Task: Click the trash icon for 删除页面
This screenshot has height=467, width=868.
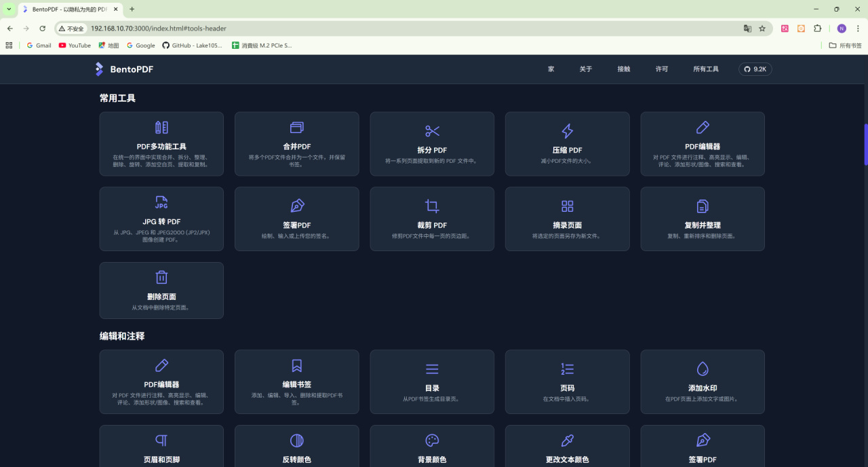Action: click(161, 278)
